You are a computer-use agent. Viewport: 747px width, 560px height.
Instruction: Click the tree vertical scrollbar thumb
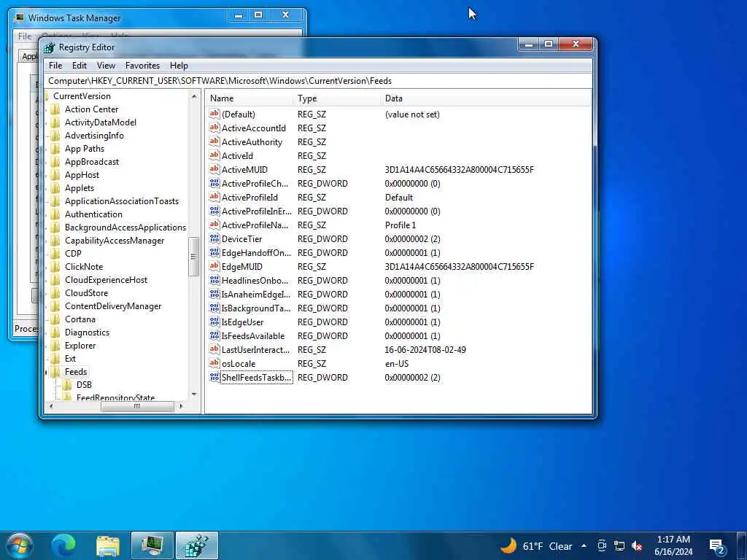[x=193, y=256]
